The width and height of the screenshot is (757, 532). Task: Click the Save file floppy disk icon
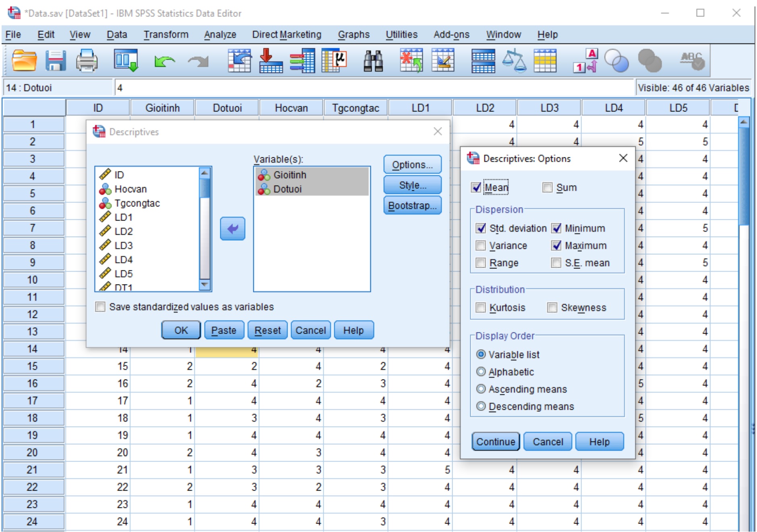(x=55, y=60)
